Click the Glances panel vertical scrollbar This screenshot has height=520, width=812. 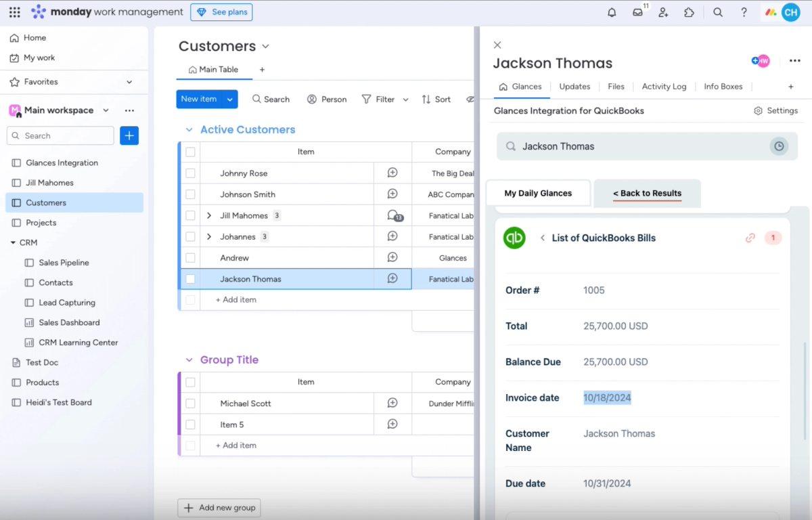tap(805, 391)
